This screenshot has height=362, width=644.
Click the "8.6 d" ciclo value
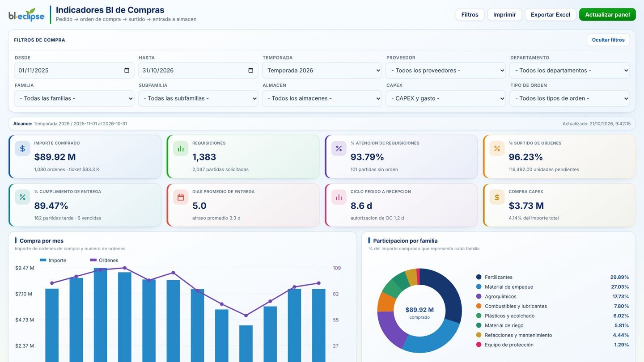pos(361,206)
